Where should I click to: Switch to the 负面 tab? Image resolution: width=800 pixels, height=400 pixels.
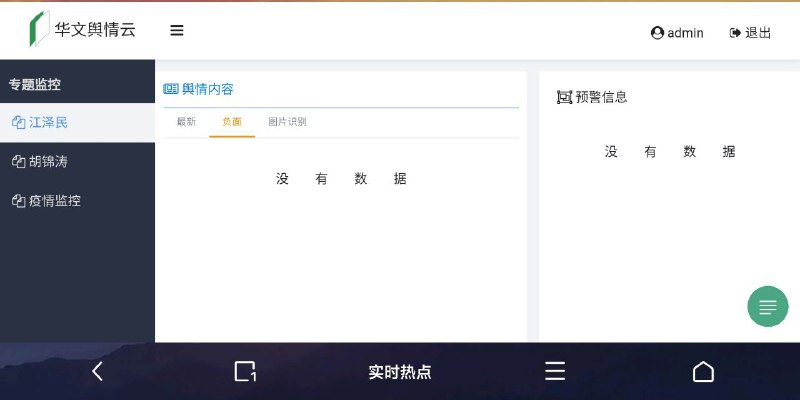tap(232, 122)
